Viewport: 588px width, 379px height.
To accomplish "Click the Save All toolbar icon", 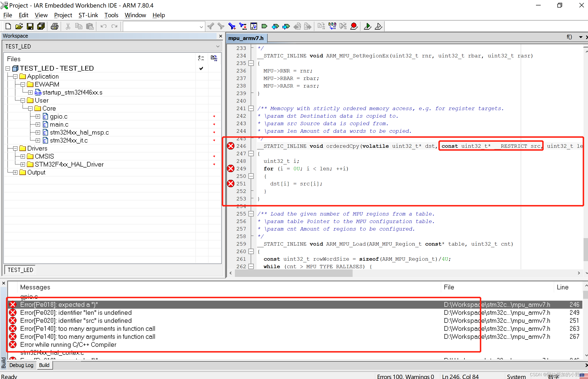I will (x=41, y=26).
